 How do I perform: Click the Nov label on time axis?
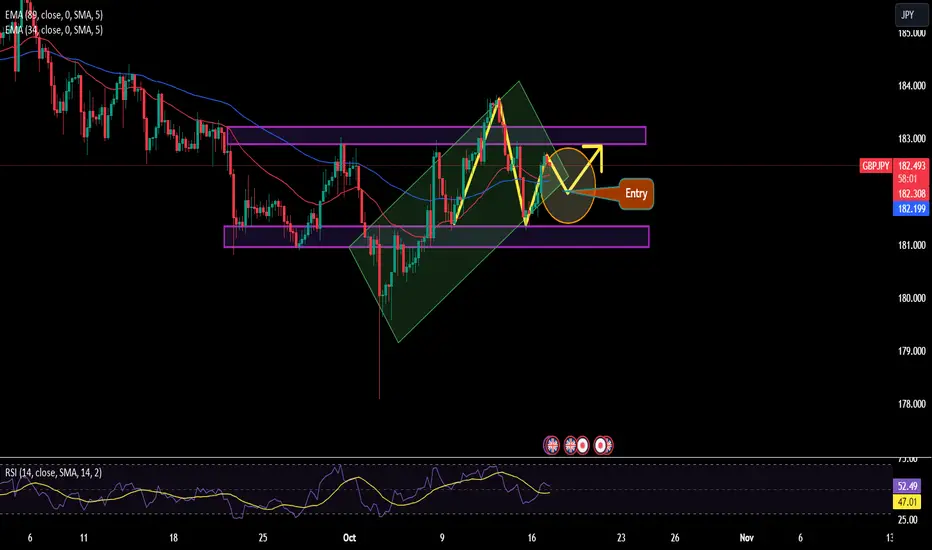[x=747, y=538]
